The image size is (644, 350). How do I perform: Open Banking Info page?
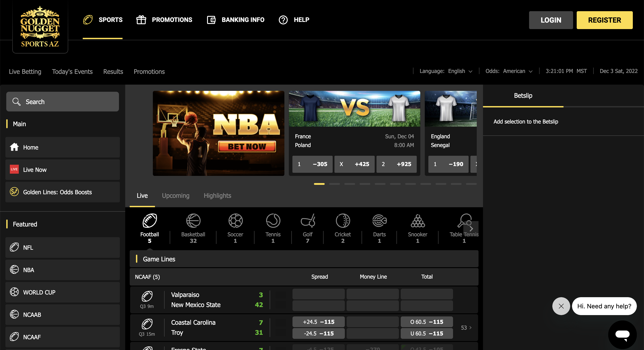pos(235,20)
